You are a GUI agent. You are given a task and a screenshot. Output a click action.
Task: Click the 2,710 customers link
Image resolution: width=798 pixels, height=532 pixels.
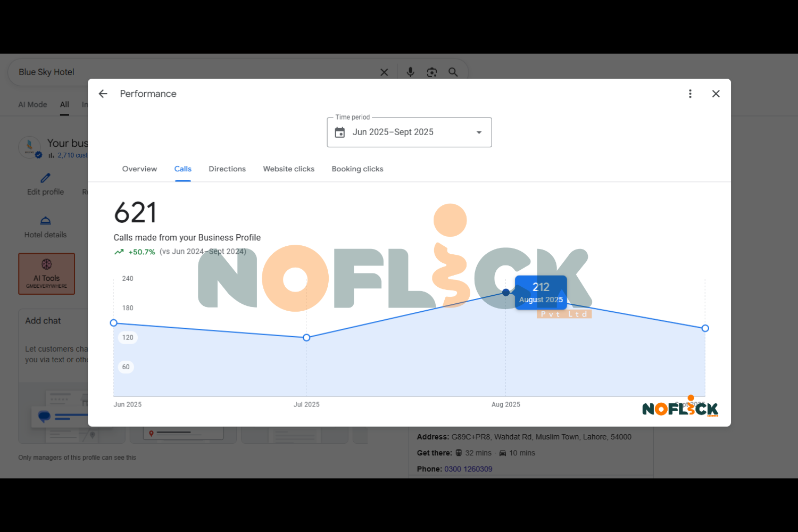click(x=73, y=155)
